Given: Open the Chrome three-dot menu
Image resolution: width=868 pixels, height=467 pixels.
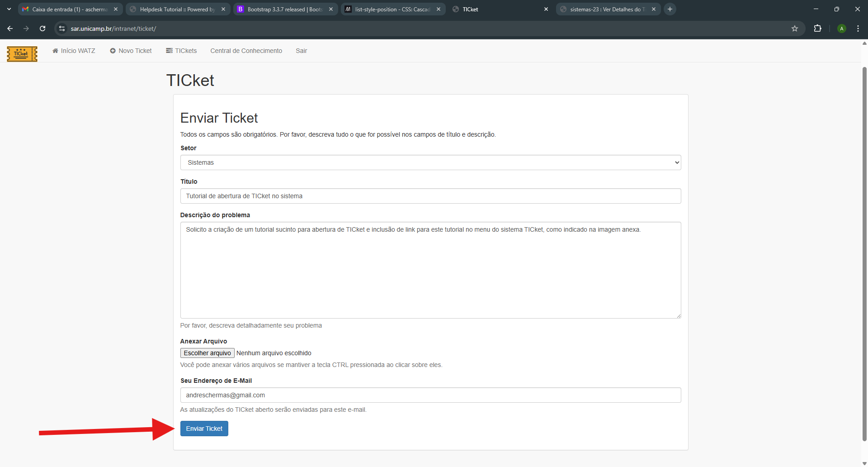Looking at the screenshot, I should (858, 29).
